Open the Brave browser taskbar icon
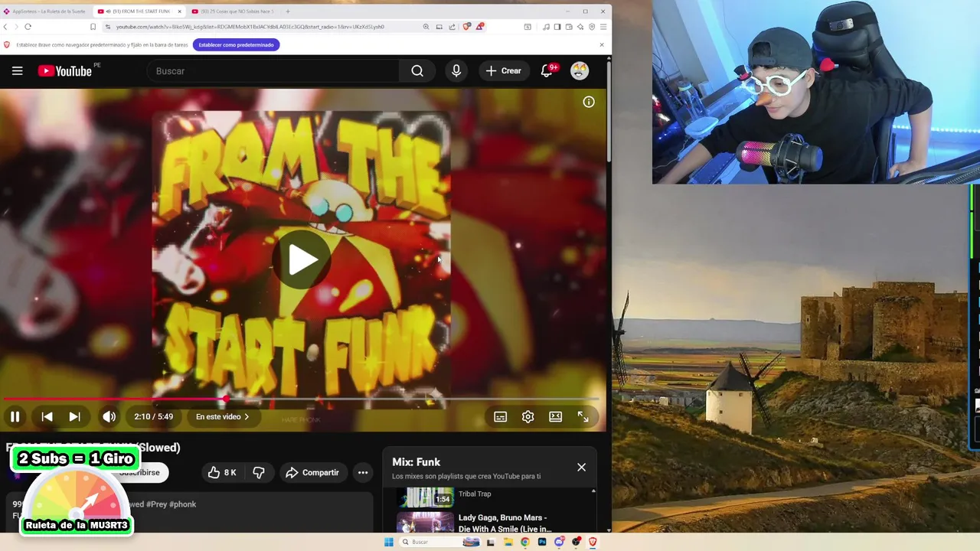 [x=593, y=542]
